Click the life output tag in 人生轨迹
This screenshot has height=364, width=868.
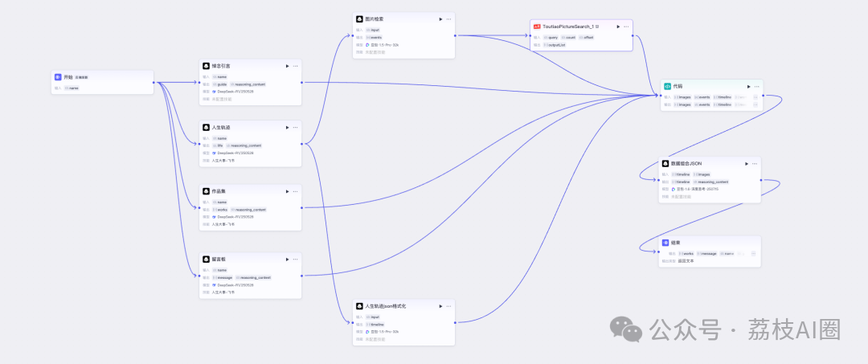point(218,145)
